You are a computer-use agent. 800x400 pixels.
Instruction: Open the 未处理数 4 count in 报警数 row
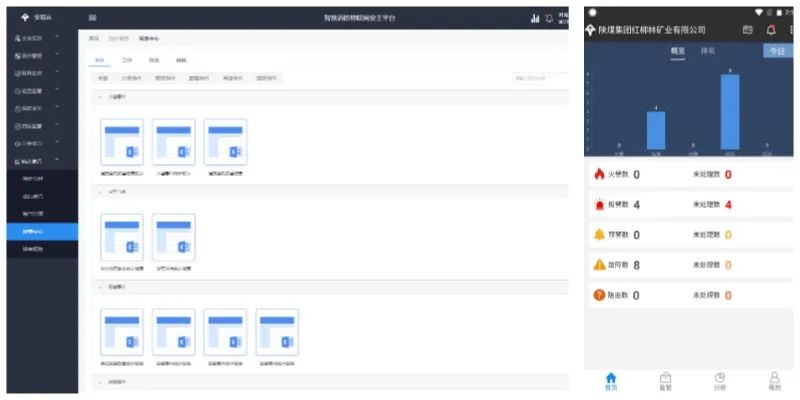pyautogui.click(x=727, y=205)
